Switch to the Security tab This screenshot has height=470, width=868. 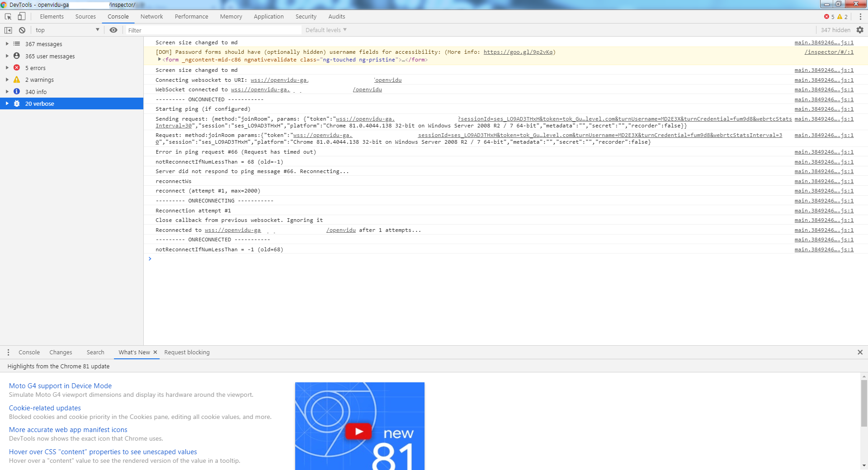point(306,17)
